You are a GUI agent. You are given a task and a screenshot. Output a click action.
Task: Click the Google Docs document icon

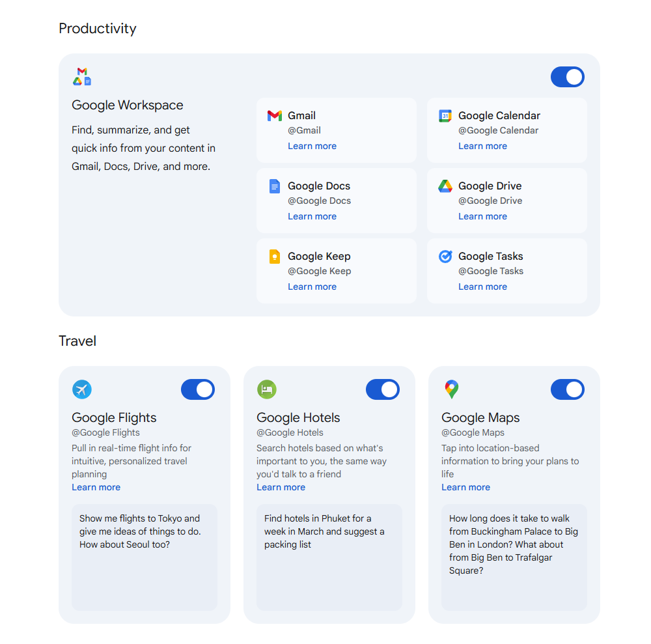point(275,186)
